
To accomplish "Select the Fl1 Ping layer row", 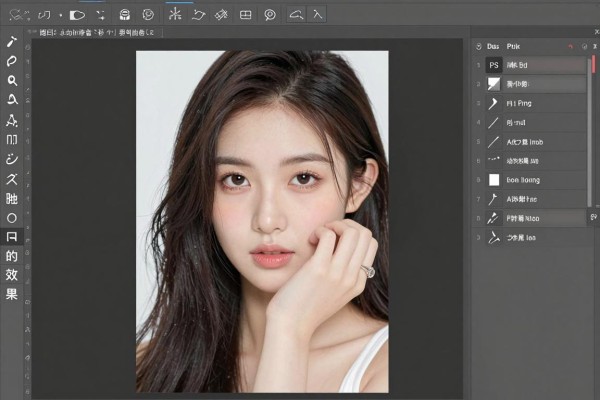I will tap(535, 103).
